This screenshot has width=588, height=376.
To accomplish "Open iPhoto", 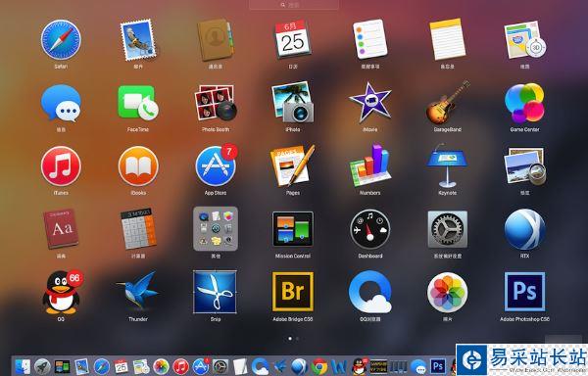I will pos(293,103).
